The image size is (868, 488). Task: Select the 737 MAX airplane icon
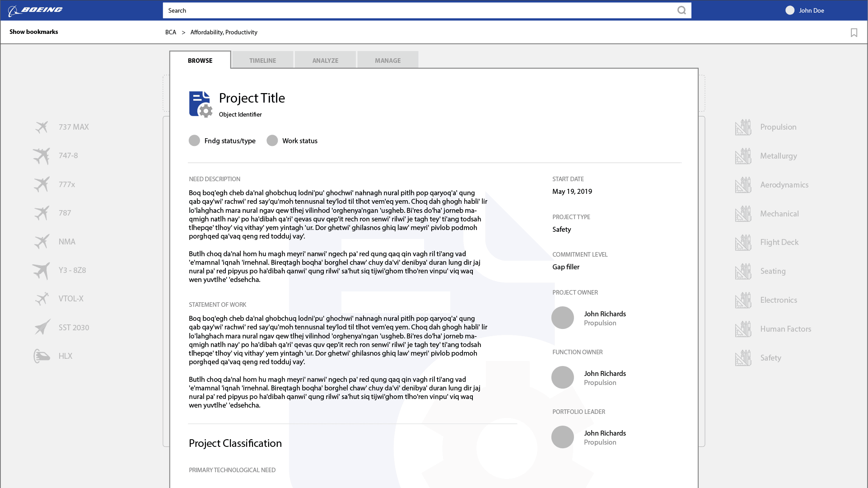coord(42,127)
